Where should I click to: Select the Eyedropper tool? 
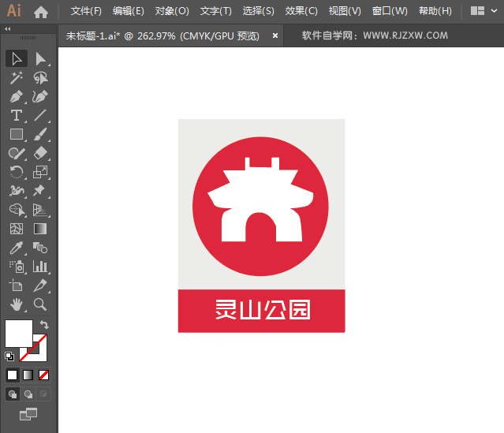click(17, 248)
